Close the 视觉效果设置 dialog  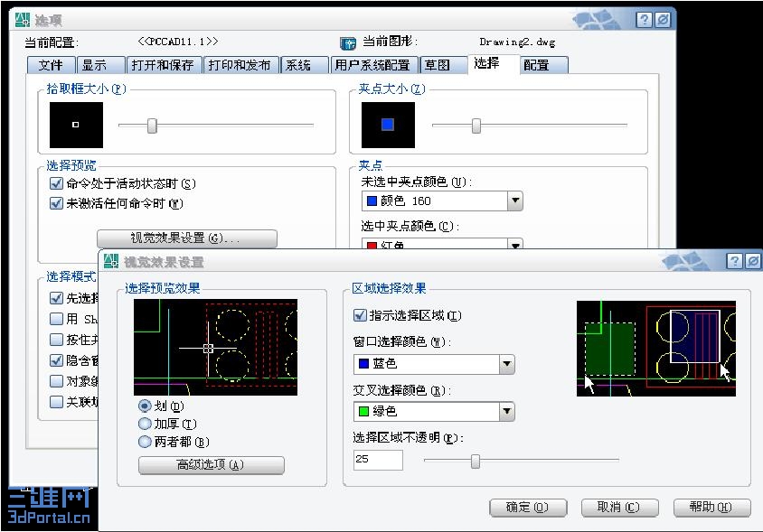pos(753,261)
